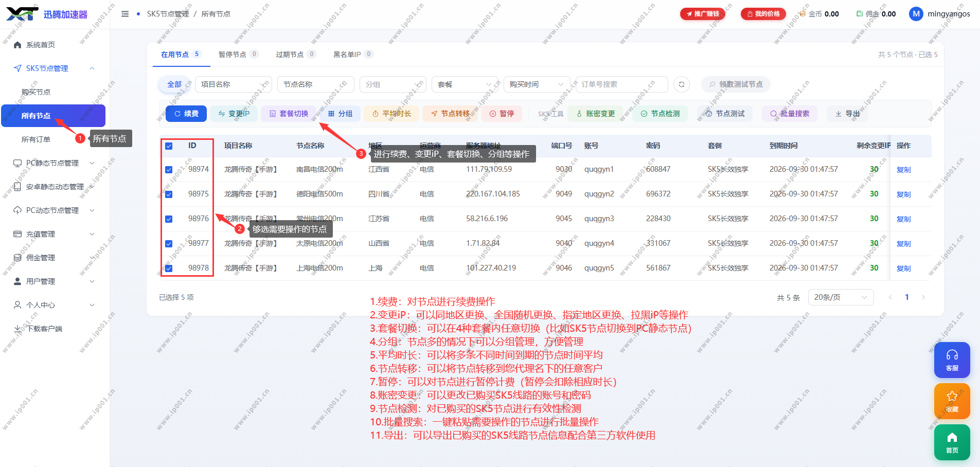Open the 套餐 filter dropdown
980x467 pixels.
coord(465,84)
